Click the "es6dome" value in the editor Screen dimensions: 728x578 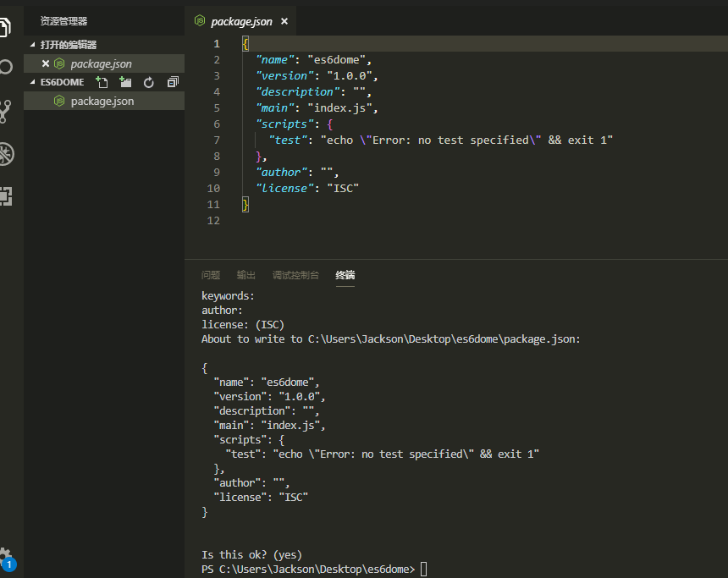coord(337,60)
